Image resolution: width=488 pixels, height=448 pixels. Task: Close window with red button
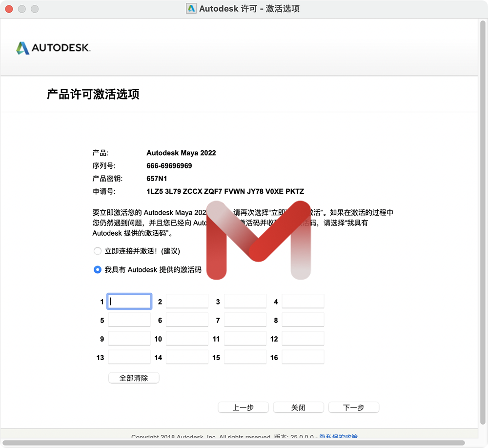(x=9, y=9)
